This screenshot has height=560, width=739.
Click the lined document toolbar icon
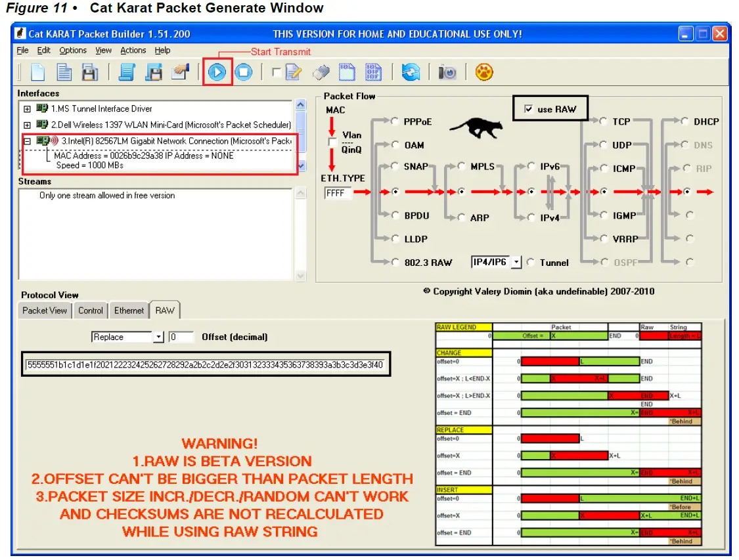(64, 72)
